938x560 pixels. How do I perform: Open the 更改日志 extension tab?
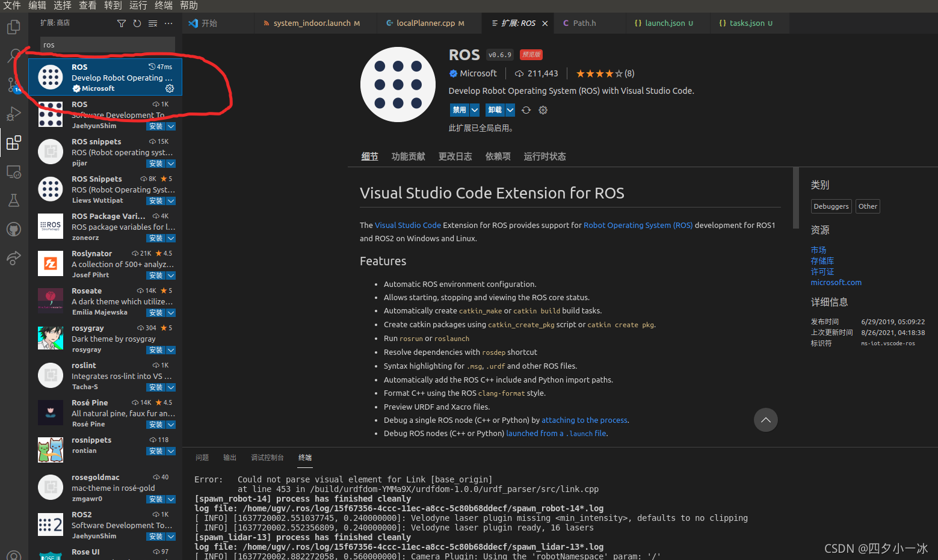pyautogui.click(x=455, y=156)
